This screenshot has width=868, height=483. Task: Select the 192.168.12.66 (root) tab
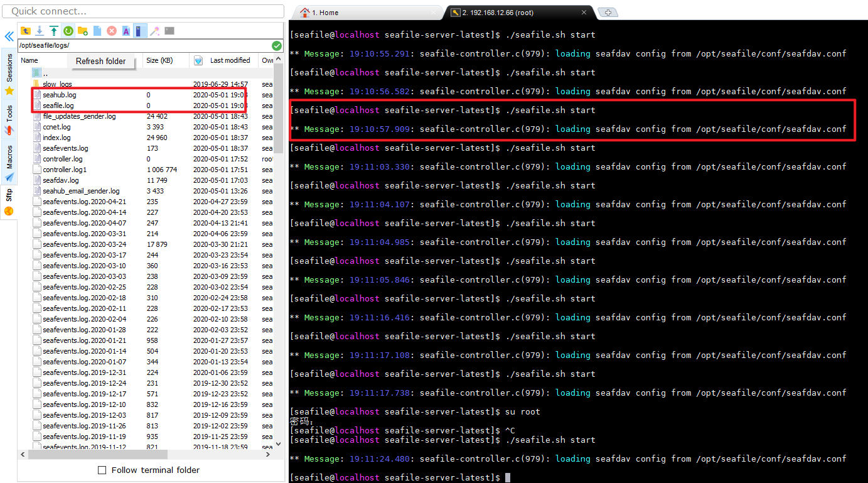(x=518, y=13)
